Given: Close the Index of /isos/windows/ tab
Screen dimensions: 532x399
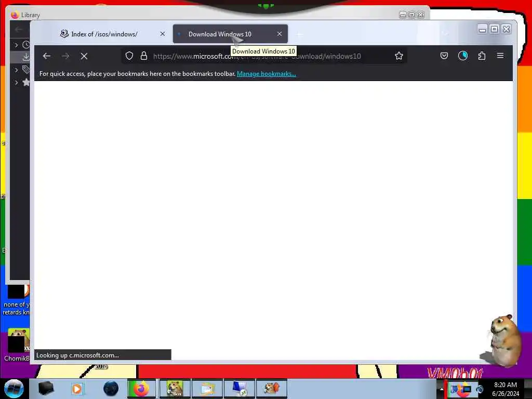Looking at the screenshot, I should [163, 34].
